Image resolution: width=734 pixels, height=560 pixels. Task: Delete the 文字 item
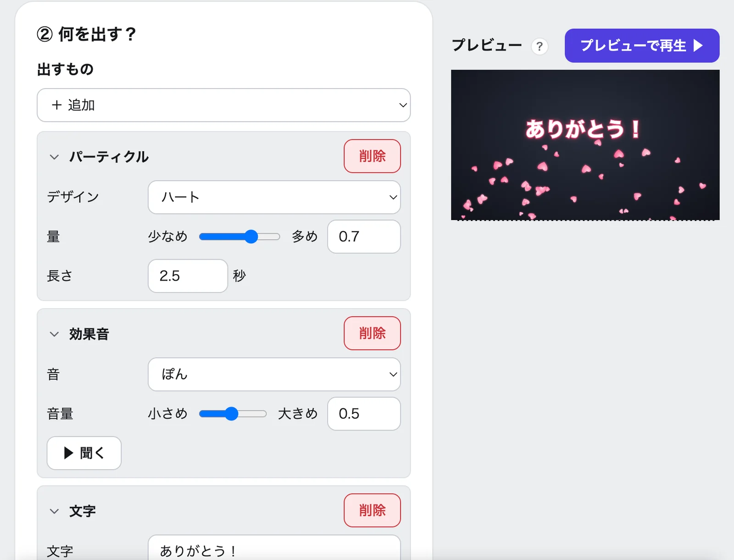tap(372, 510)
